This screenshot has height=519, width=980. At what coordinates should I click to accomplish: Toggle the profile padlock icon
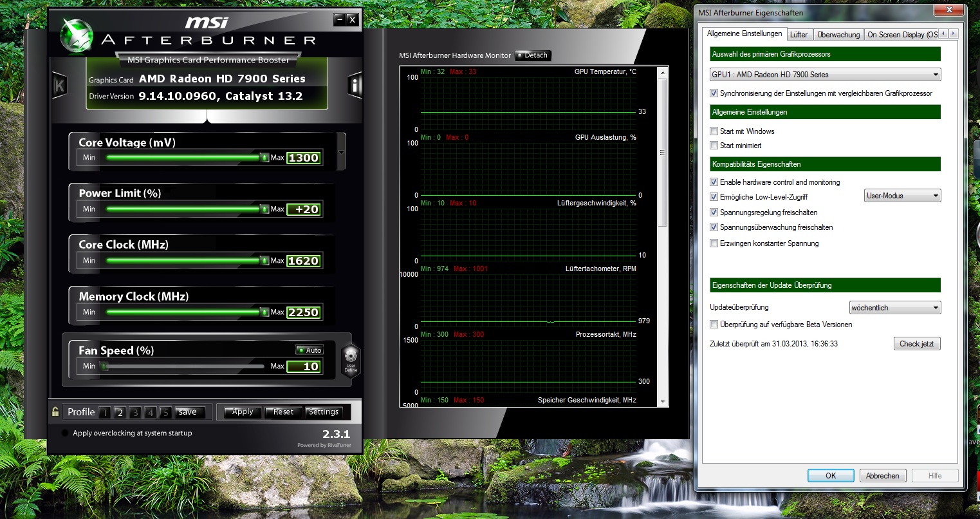click(55, 412)
